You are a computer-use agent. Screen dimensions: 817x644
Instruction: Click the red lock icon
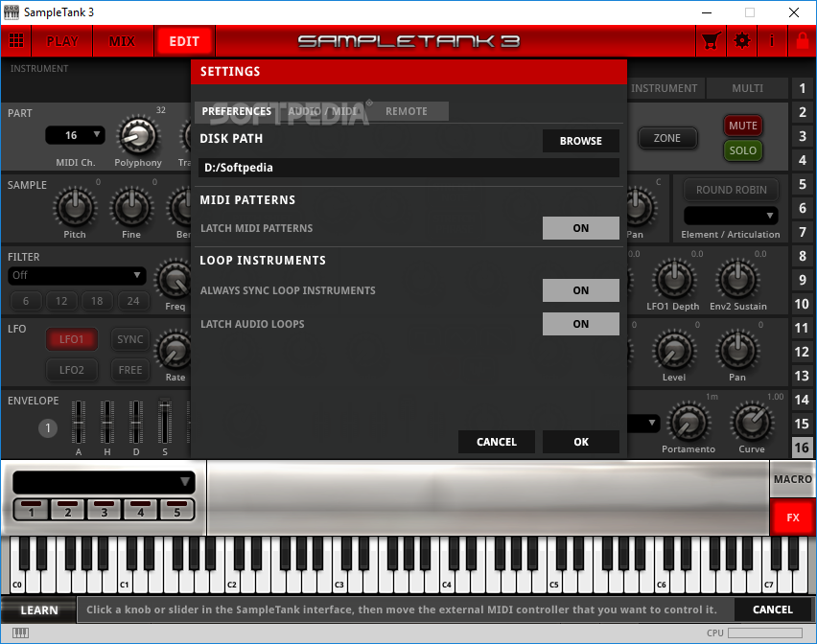pos(803,40)
